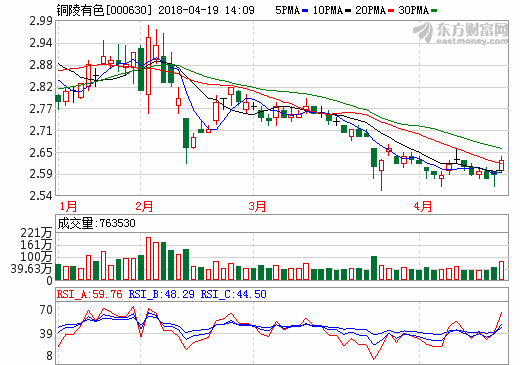Click the 221万 volume axis label
This screenshot has width=520, height=365.
[x=36, y=233]
